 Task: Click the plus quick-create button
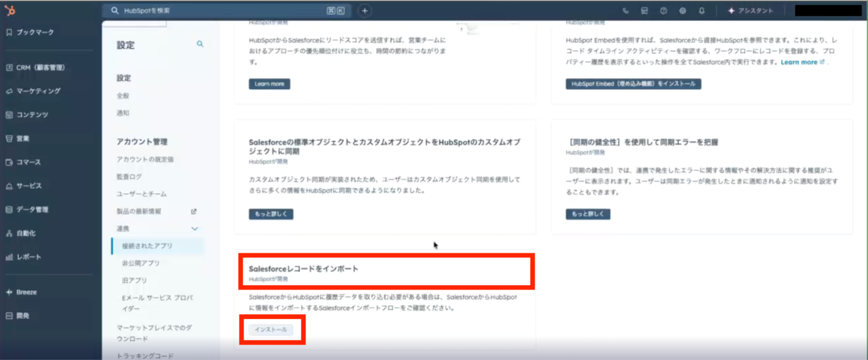tap(365, 11)
